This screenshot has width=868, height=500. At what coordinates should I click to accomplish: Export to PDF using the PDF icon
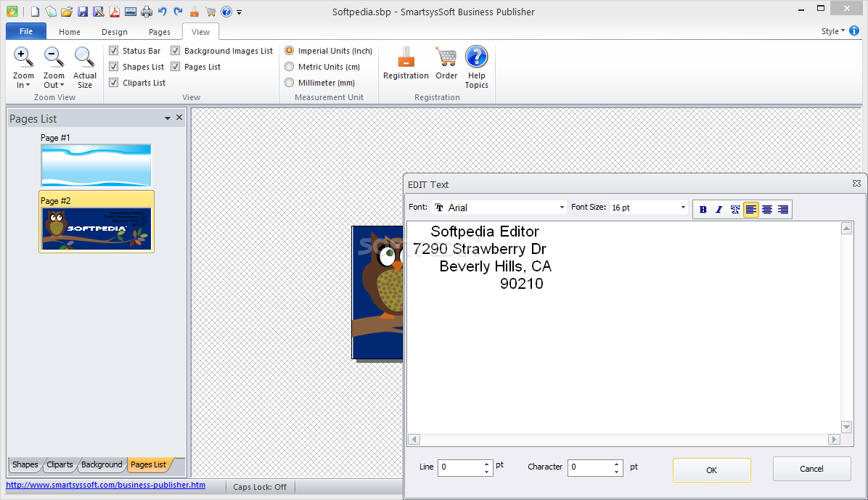pos(115,12)
